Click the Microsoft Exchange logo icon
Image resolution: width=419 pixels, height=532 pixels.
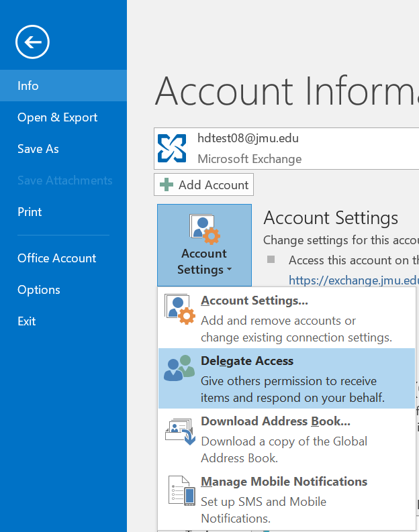coord(172,148)
